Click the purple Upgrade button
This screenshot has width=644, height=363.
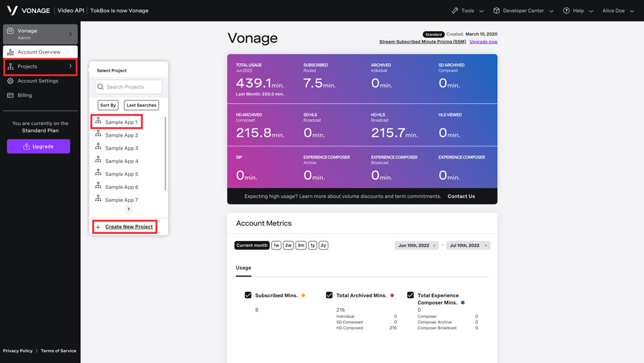click(x=39, y=146)
